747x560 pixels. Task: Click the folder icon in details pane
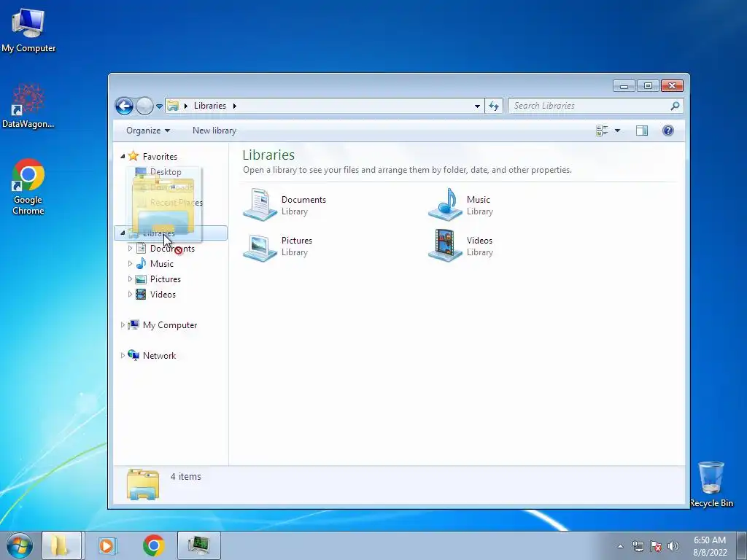143,484
